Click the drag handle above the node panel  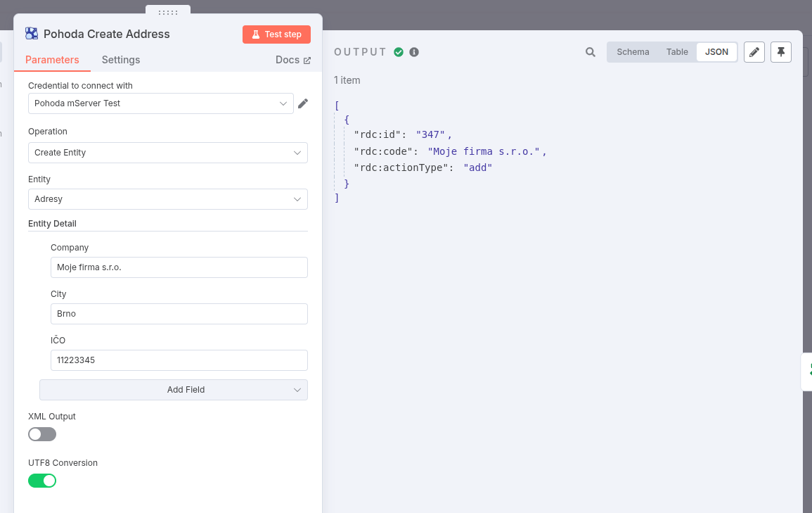coord(168,12)
